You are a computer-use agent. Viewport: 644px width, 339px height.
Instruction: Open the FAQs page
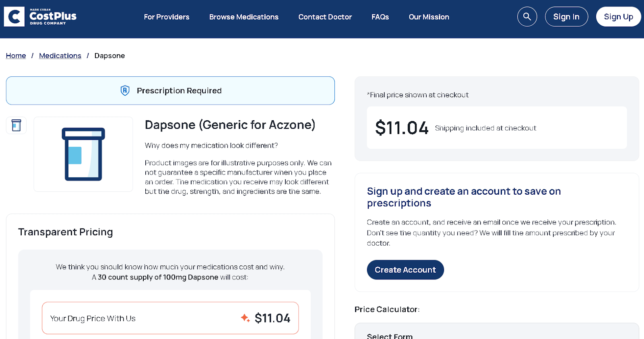(380, 17)
